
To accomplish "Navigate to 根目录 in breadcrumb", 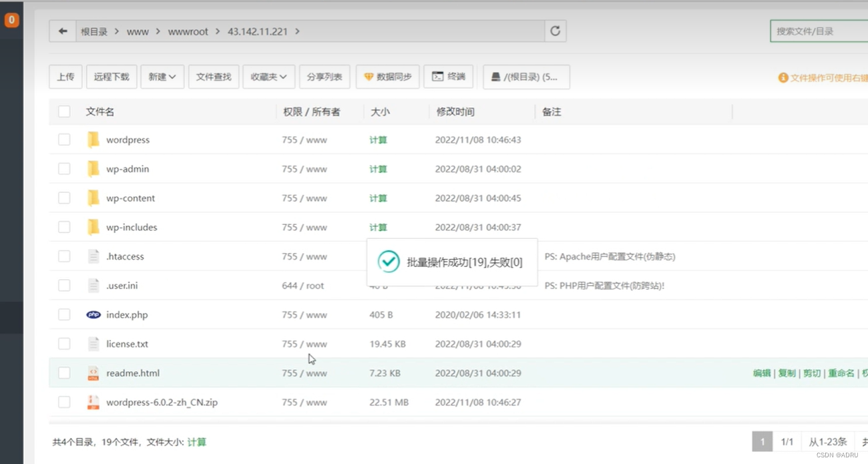I will tap(94, 31).
